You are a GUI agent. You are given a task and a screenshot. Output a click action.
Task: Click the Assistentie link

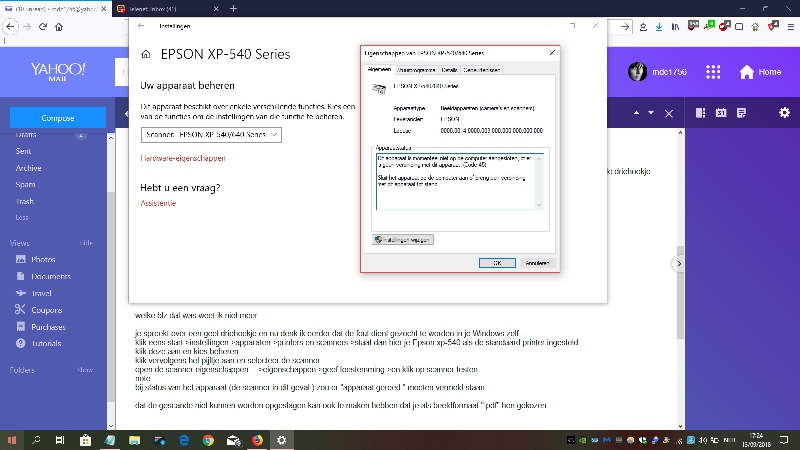click(x=158, y=203)
